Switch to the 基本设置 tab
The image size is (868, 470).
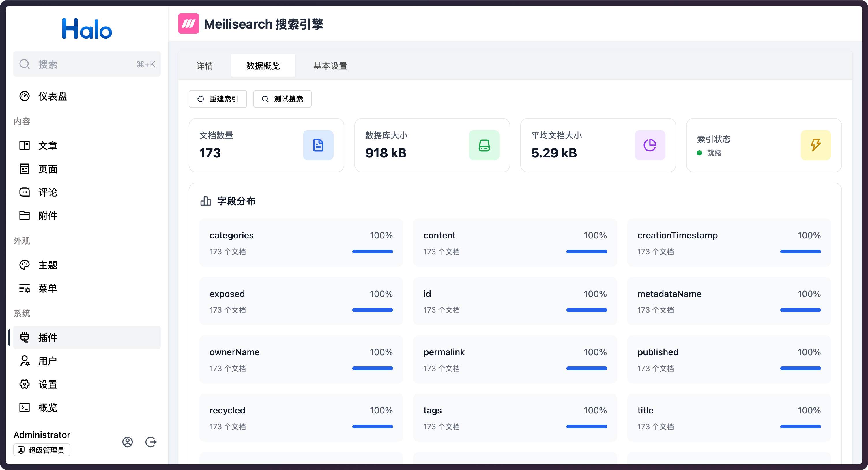coord(330,66)
